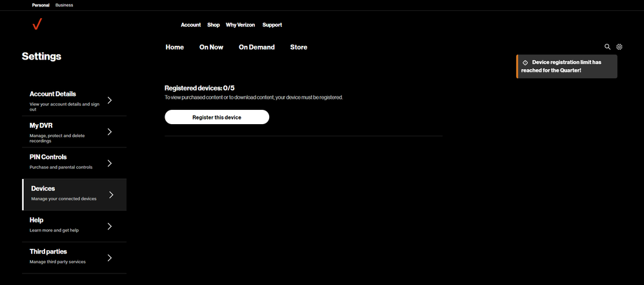Click the device registration limit notification text
Viewport: 644px width, 285px height.
tap(561, 66)
